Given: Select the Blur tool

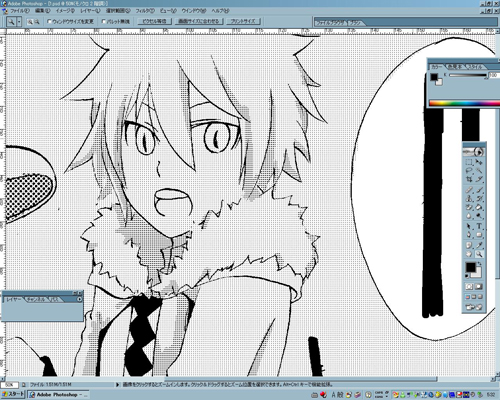Looking at the screenshot, I should point(469,216).
